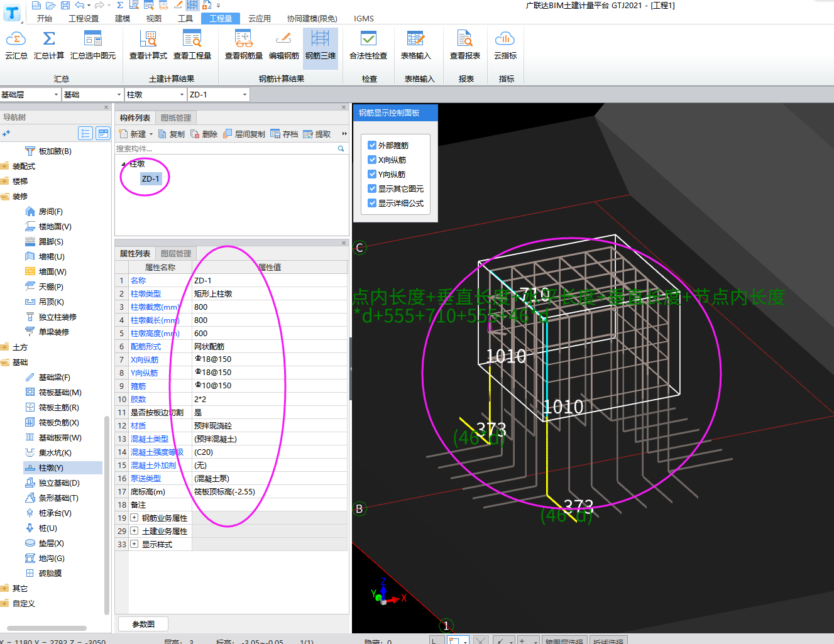This screenshot has height=644, width=834.
Task: Click the 参数图 button
Action: tap(143, 624)
